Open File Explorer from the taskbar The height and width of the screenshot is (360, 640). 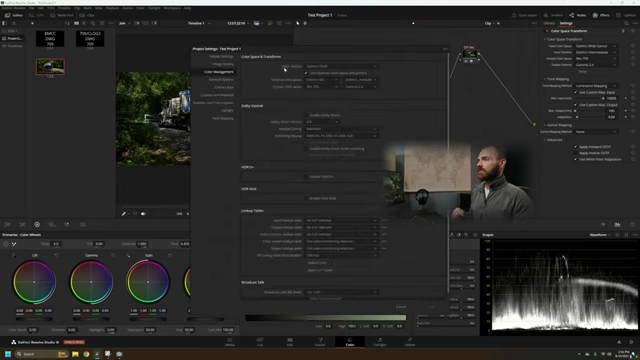click(x=75, y=354)
